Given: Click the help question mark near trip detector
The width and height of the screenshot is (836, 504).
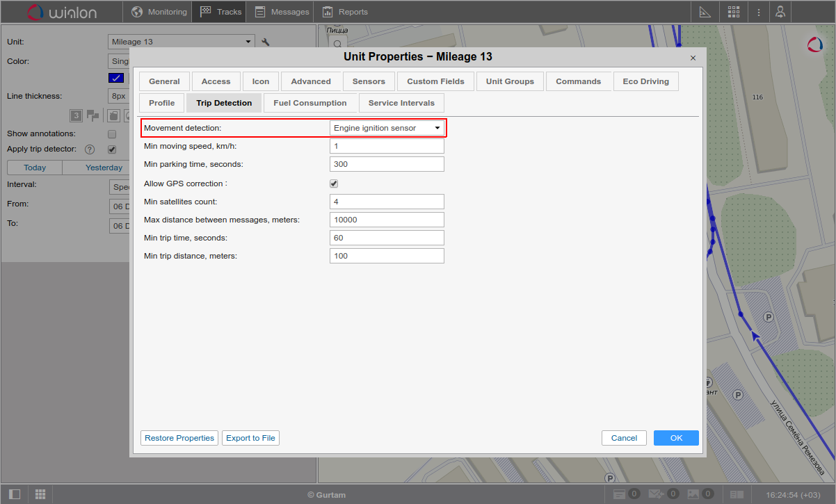Looking at the screenshot, I should click(x=90, y=149).
